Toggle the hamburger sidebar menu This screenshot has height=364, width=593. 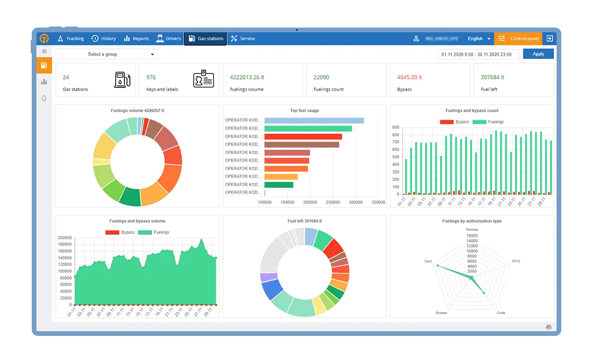pyautogui.click(x=44, y=51)
